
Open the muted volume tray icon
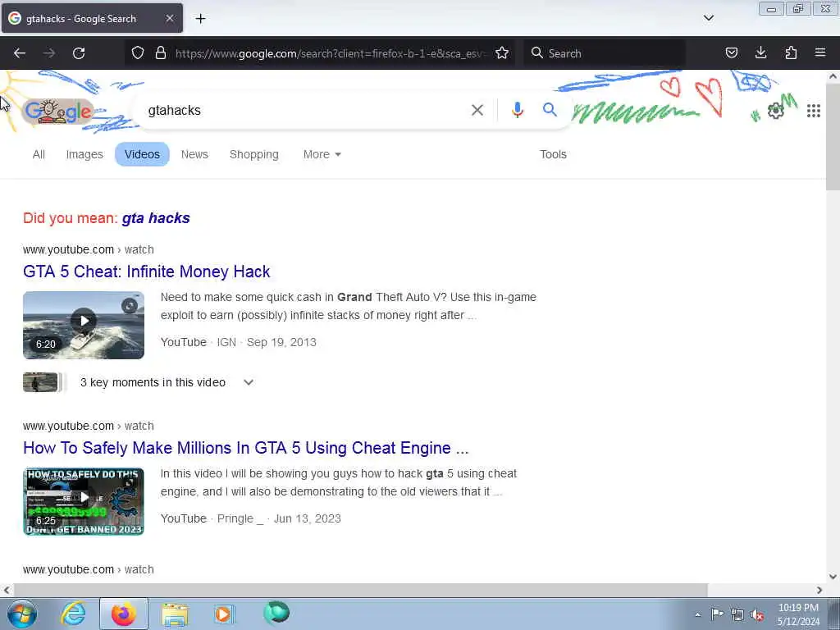[757, 614]
